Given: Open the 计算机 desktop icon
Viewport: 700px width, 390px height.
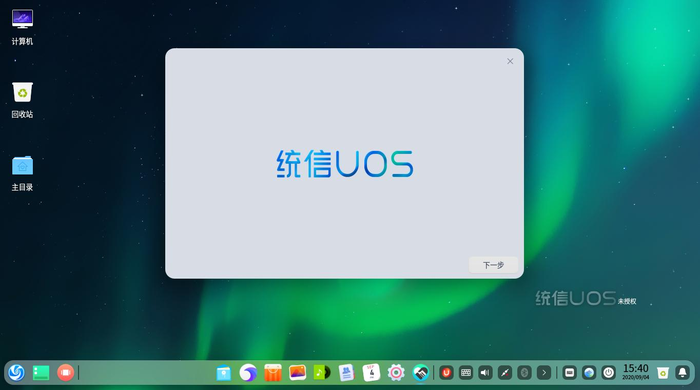Looking at the screenshot, I should [x=22, y=27].
